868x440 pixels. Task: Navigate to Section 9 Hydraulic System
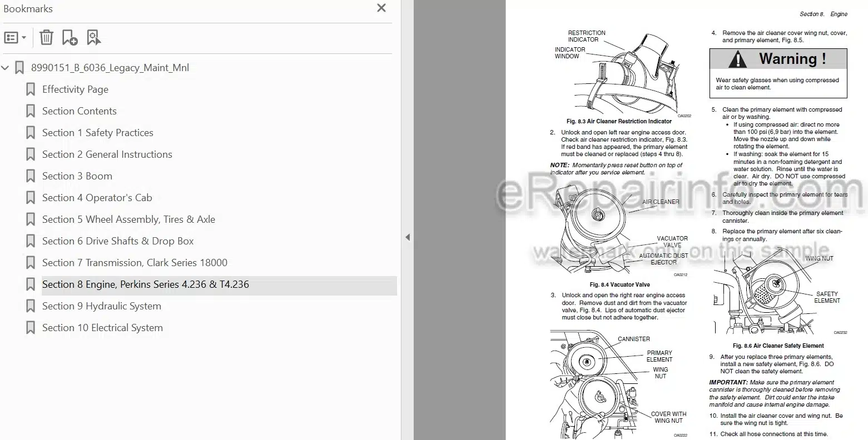[102, 306]
